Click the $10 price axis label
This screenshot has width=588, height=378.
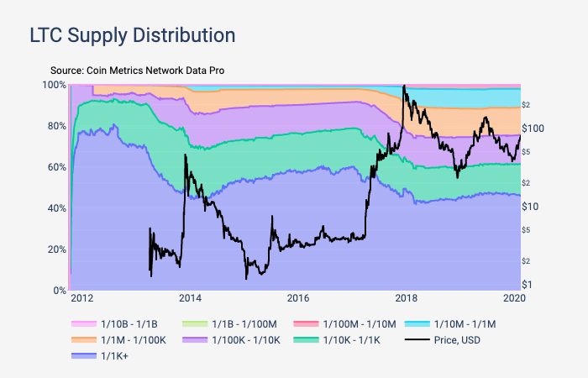click(530, 207)
